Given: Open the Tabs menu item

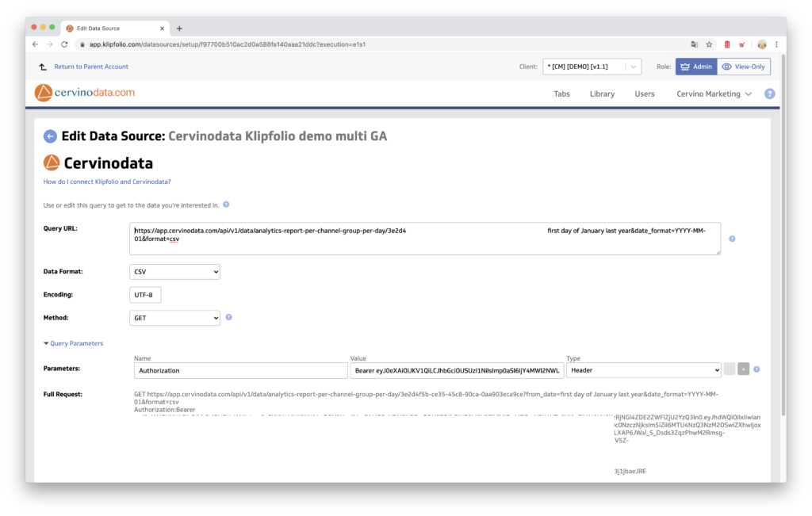Looking at the screenshot, I should coord(561,94).
